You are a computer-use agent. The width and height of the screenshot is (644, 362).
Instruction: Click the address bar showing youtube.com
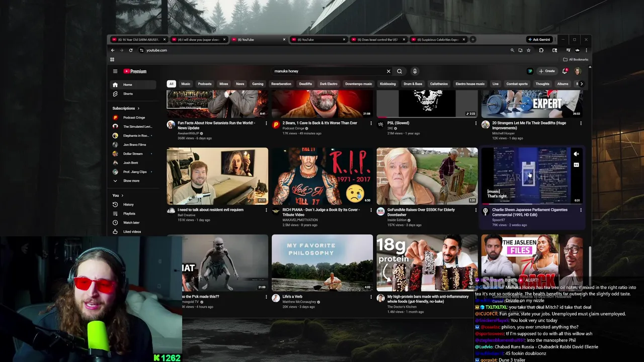click(322, 50)
